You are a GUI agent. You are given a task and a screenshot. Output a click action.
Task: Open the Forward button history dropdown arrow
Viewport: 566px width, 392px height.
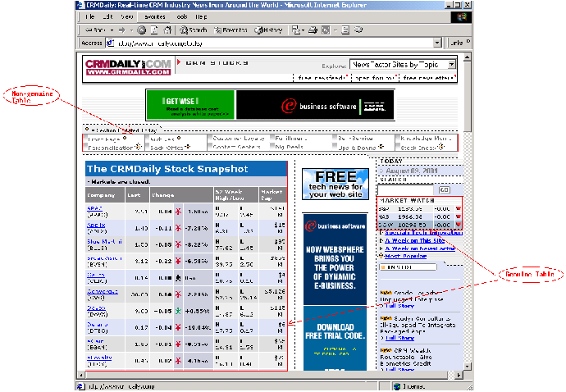[131, 30]
